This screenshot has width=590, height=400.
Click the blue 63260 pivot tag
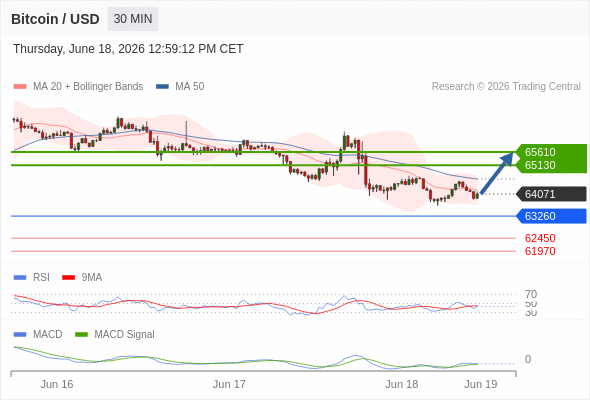pos(551,216)
